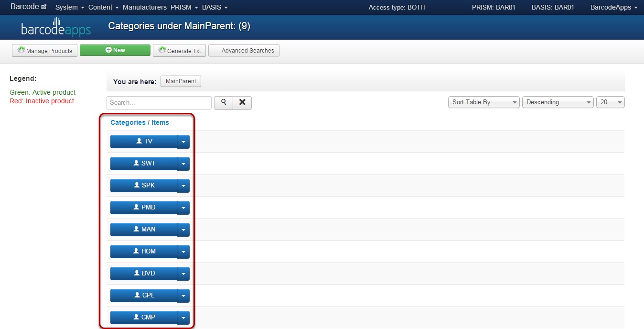This screenshot has height=329, width=644.
Task: Expand the dropdown arrow next to DVD
Action: coord(183,274)
